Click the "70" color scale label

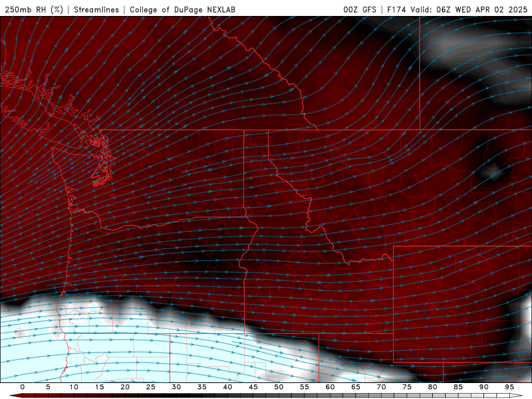(381, 387)
